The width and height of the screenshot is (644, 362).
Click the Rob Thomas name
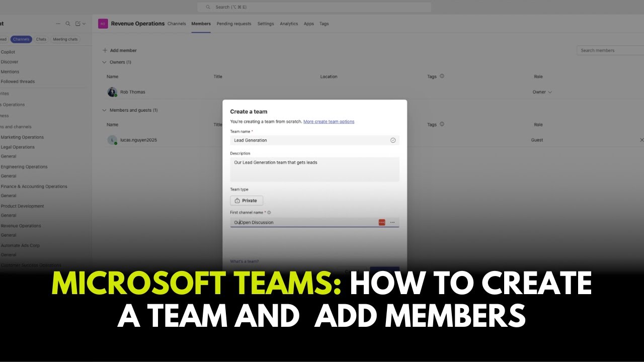pyautogui.click(x=133, y=92)
